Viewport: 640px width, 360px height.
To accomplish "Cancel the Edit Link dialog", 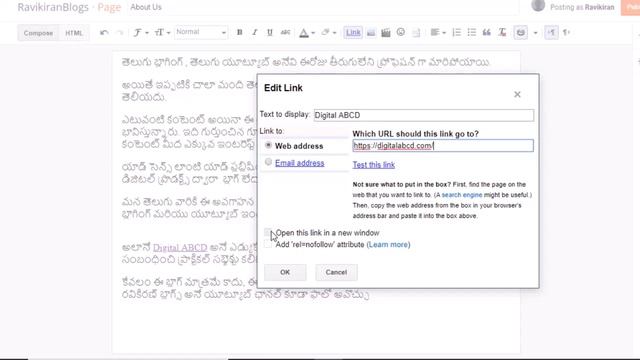I will pos(336,272).
